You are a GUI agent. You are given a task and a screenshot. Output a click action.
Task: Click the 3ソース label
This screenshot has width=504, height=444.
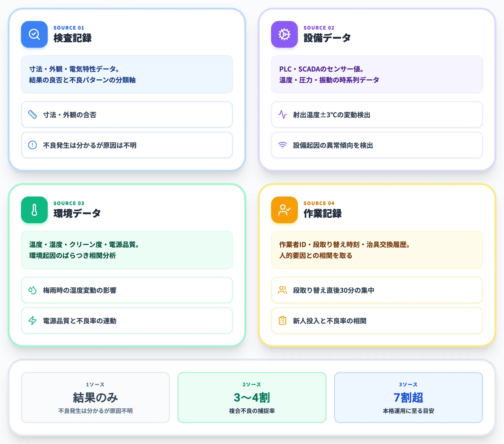click(x=408, y=385)
